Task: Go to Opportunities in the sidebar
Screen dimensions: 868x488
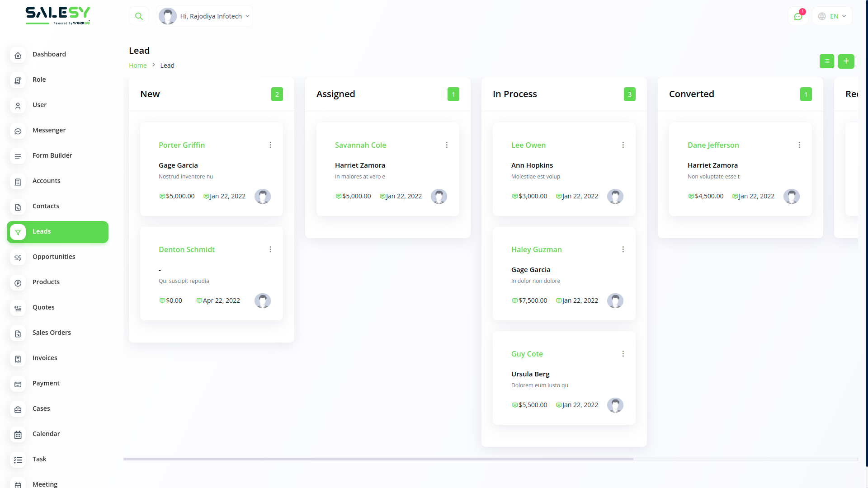Action: coord(54,257)
